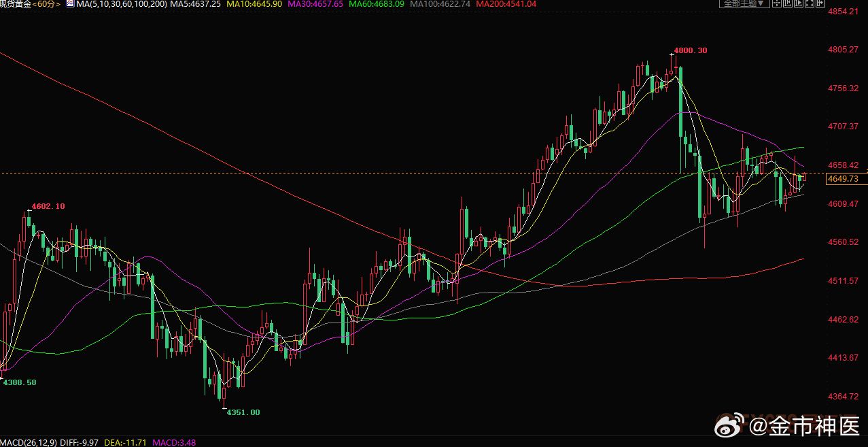This screenshot has width=868, height=447.
Task: Switch chart to fullscreen icon
Action: [810, 3]
